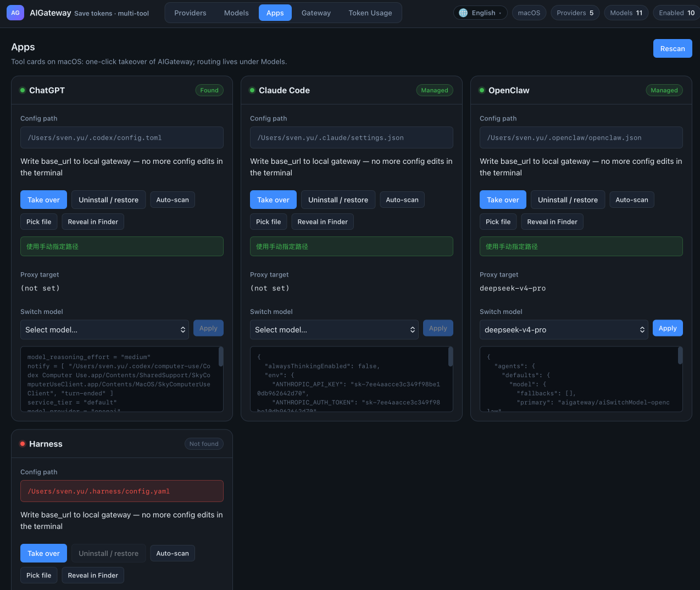Click OpenClaw green status dot
Screen dimensions: 700x590
[482, 90]
